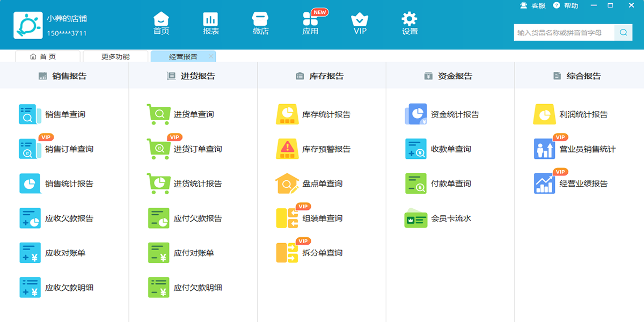Open 应收对账单 receivable statement icon
644x322 pixels.
point(30,253)
